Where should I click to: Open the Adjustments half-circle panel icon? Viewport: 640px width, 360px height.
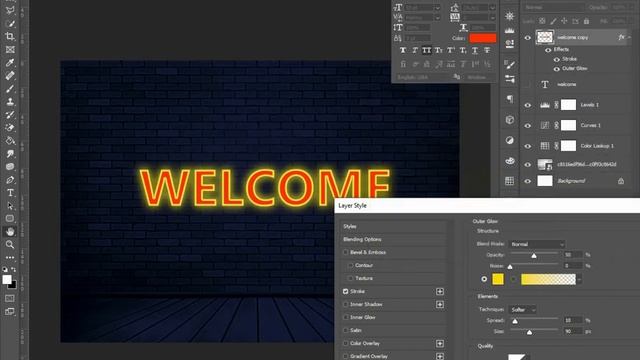[509, 140]
